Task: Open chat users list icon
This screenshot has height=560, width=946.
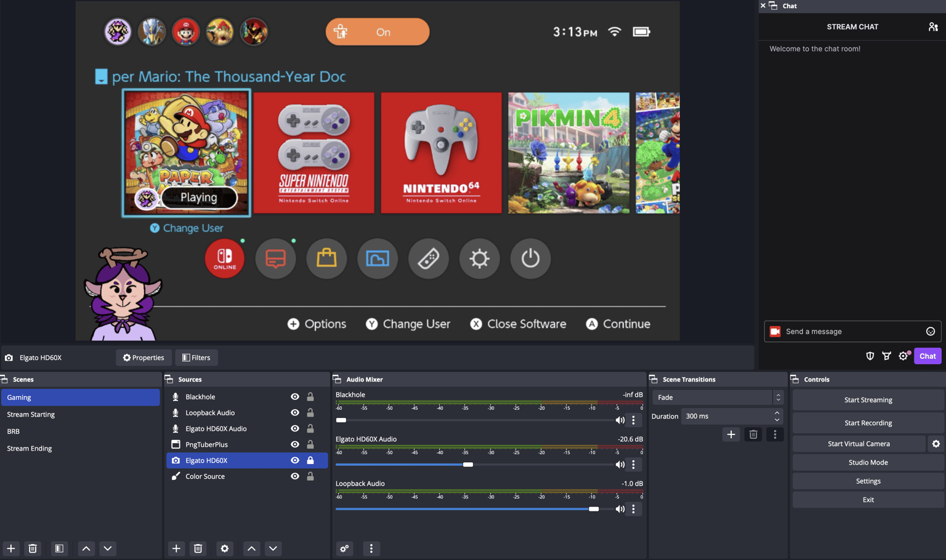Action: pos(932,26)
